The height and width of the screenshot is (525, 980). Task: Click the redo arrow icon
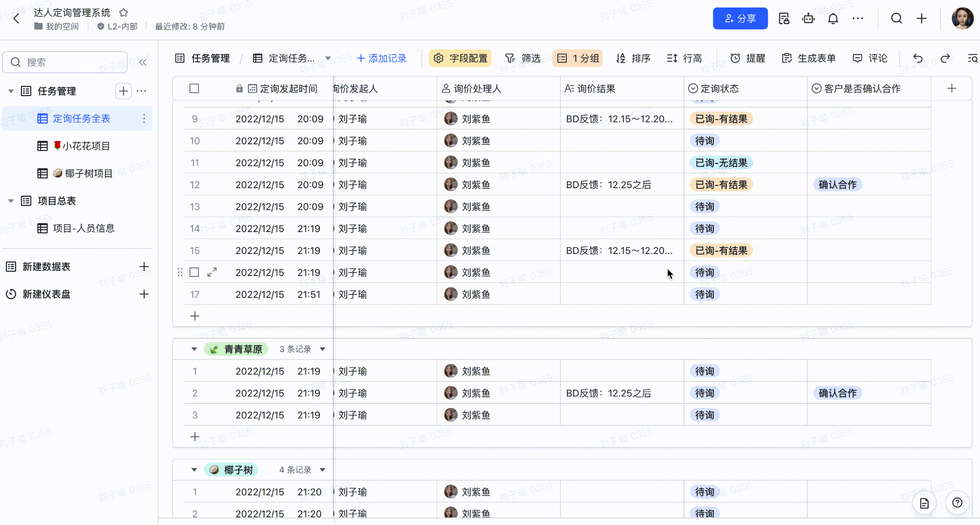coord(945,58)
